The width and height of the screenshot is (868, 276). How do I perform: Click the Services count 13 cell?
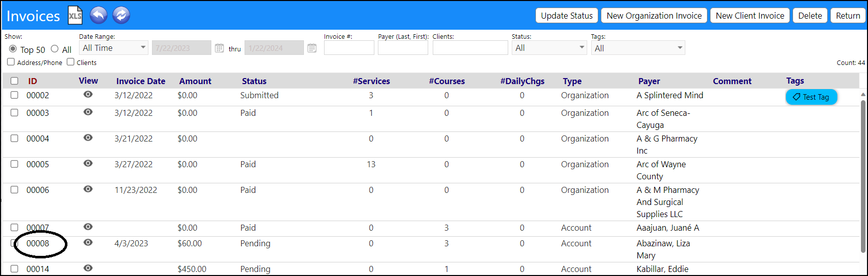371,164
